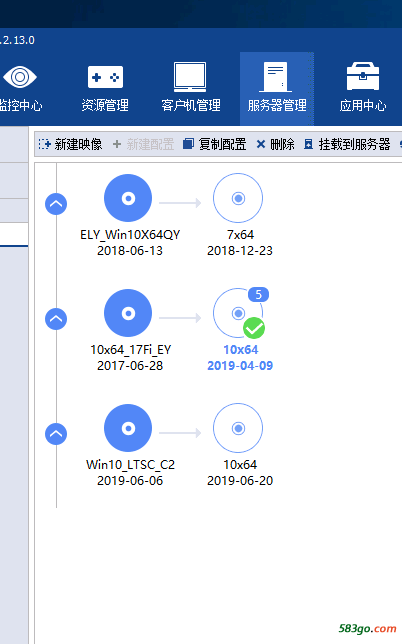Click the 2019-06-06 date text
Viewport: 402px width, 644px height.
pos(130,481)
